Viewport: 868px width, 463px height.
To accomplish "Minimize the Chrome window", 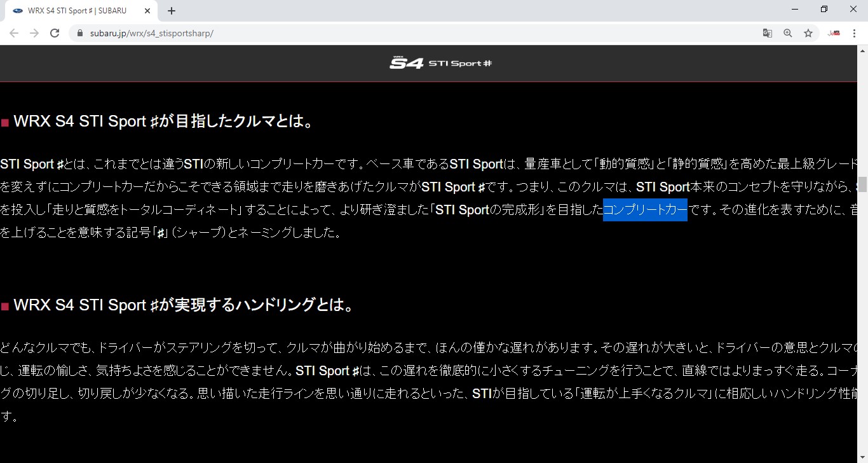I will (795, 10).
